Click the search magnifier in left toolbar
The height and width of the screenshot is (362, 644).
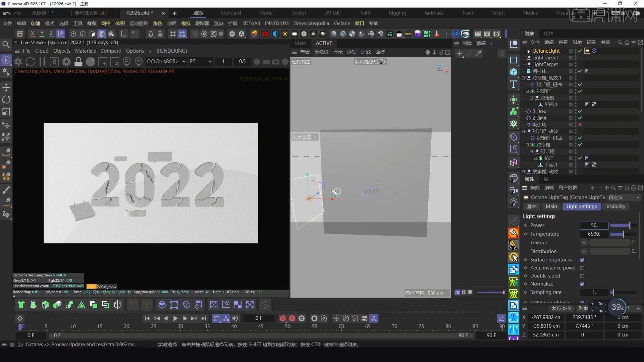click(x=6, y=44)
